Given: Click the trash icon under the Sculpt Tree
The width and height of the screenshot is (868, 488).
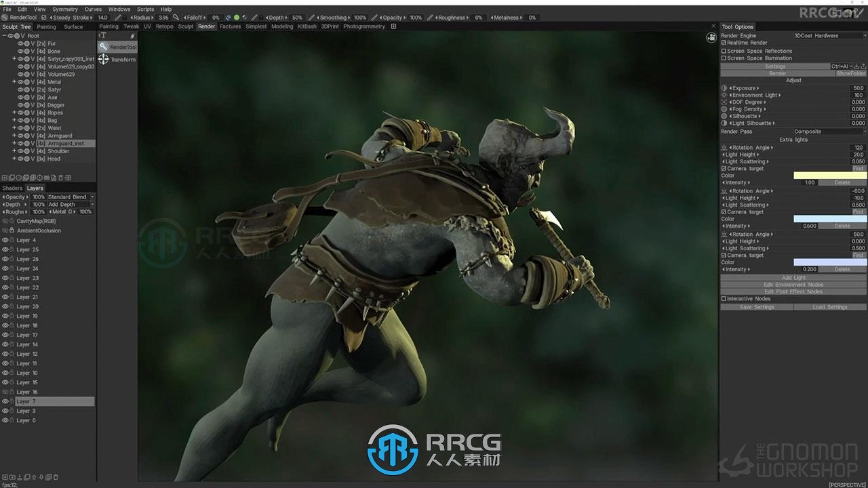Looking at the screenshot, I should point(60,178).
